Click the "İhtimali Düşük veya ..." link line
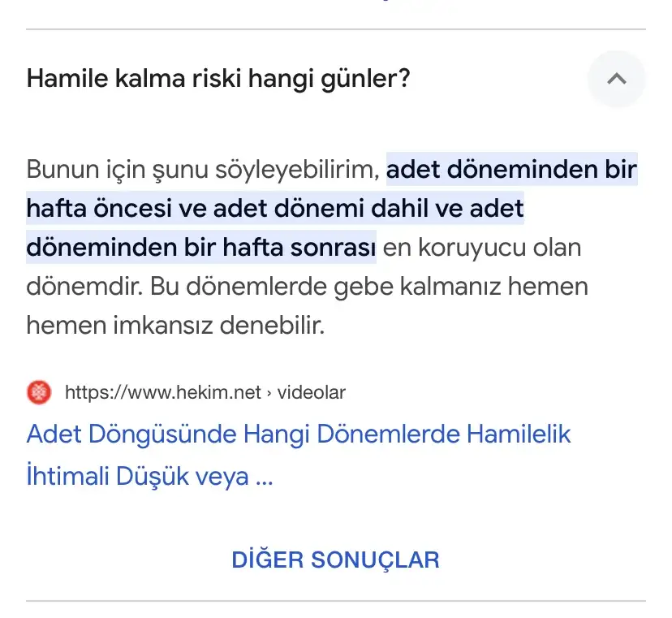This screenshot has width=672, height=618. click(x=149, y=476)
